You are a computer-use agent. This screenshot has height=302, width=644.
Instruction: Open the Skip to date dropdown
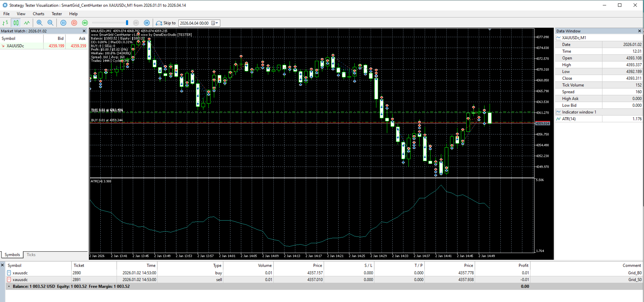217,23
